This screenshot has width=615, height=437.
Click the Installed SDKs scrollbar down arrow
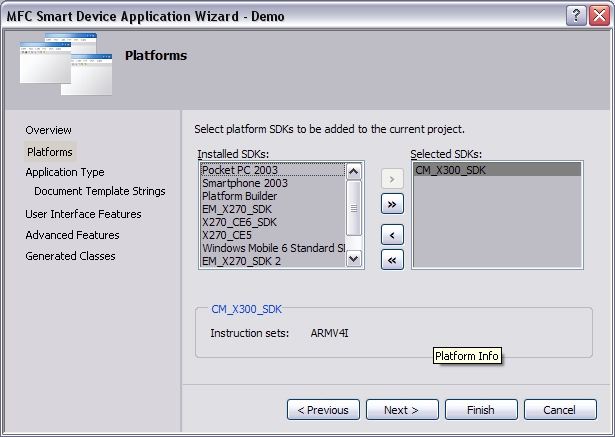coord(354,259)
